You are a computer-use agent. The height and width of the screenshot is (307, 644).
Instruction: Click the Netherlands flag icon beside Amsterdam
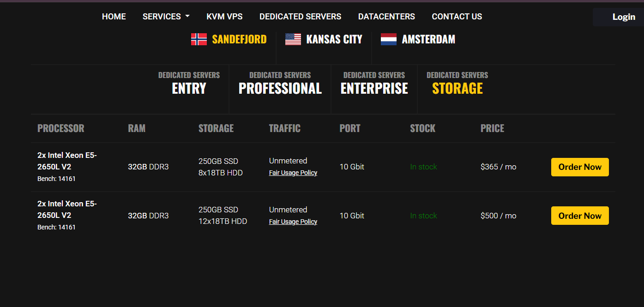[389, 39]
